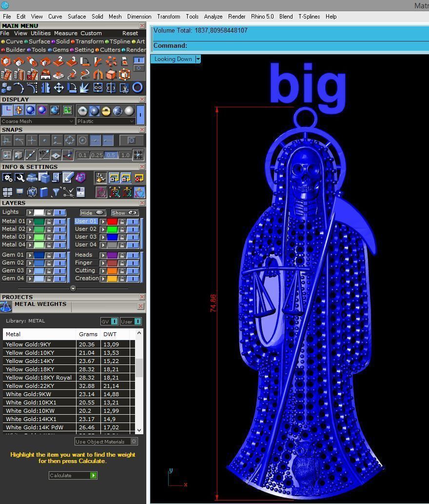Viewport: 429px width, 504px height.
Task: Set snap spacing to 0.25
Action: pos(97,155)
